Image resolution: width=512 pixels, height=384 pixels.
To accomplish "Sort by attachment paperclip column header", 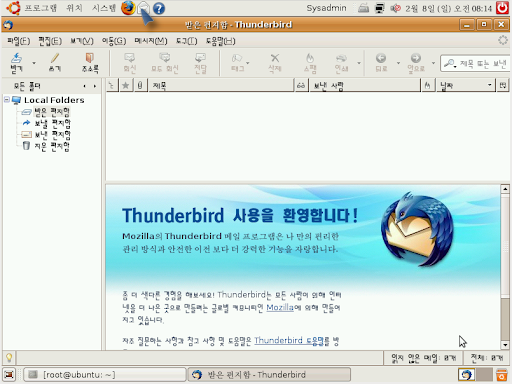I will pyautogui.click(x=140, y=85).
